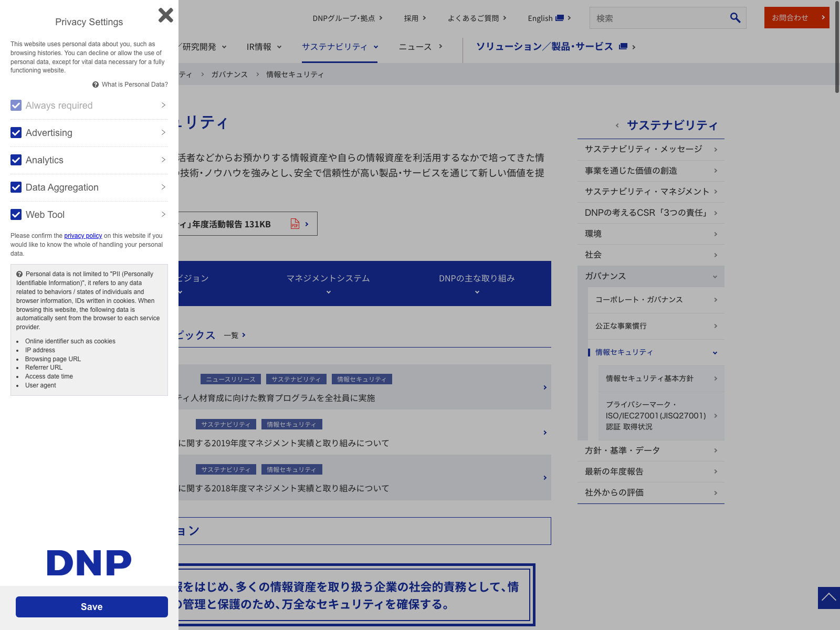Click the PDF icon on activity report

click(x=295, y=224)
